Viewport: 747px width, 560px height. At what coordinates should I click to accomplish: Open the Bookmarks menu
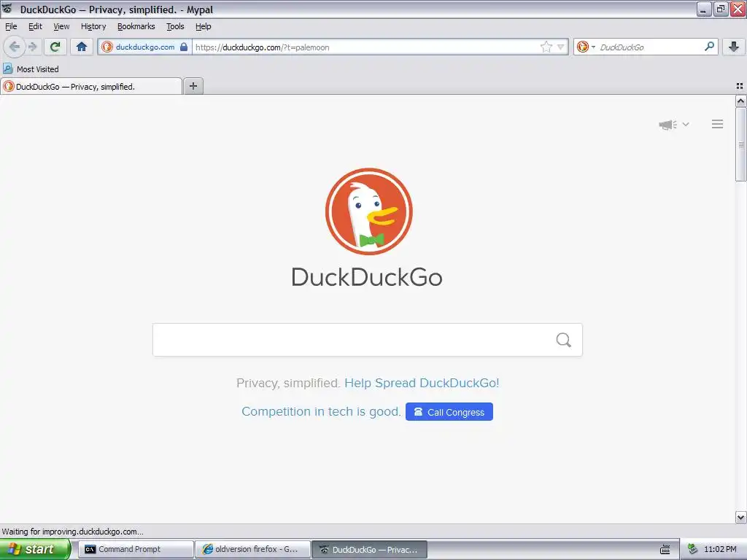136,27
